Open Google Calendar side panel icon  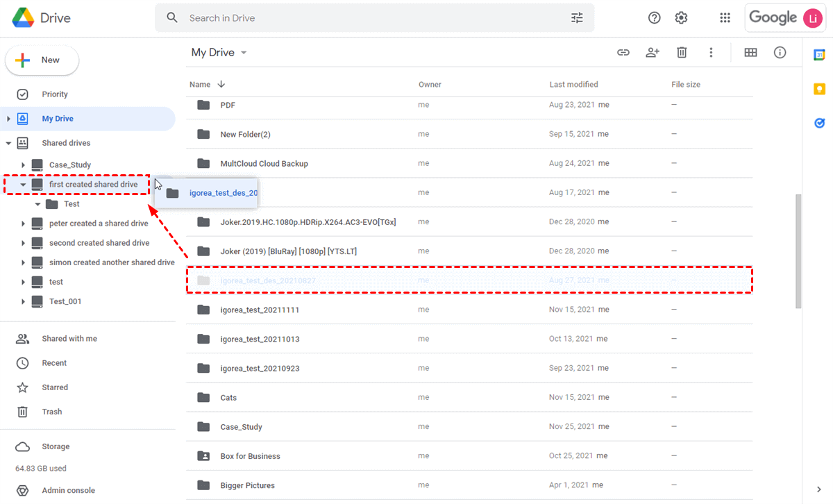click(x=819, y=54)
